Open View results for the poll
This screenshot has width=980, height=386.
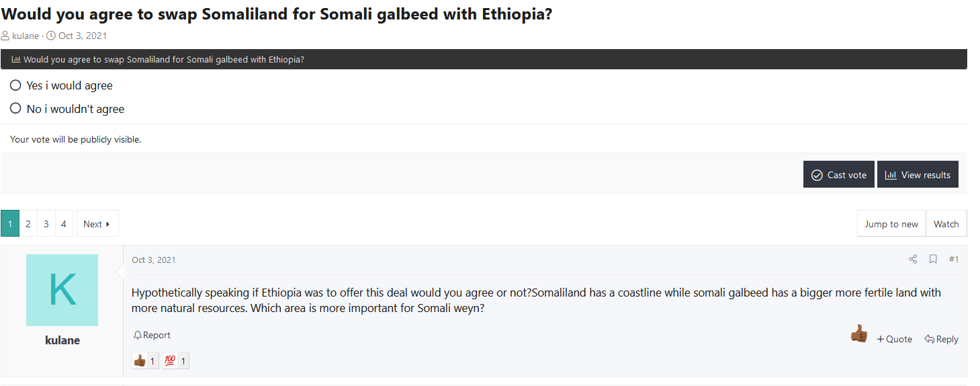(918, 175)
